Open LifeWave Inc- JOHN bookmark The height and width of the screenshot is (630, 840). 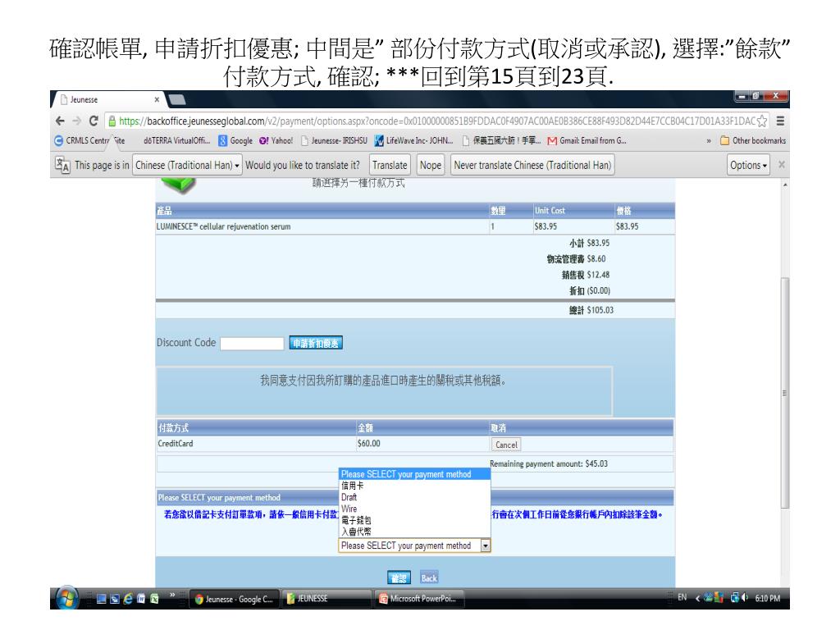coord(413,140)
